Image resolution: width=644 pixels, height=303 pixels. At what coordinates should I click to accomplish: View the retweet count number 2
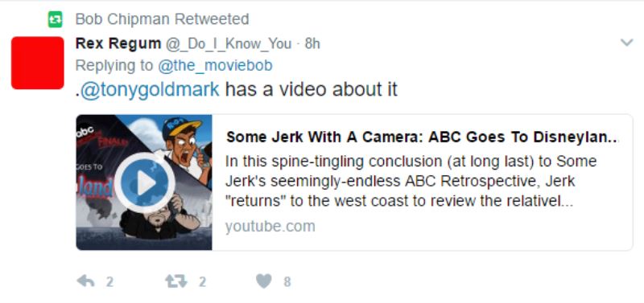pyautogui.click(x=202, y=282)
